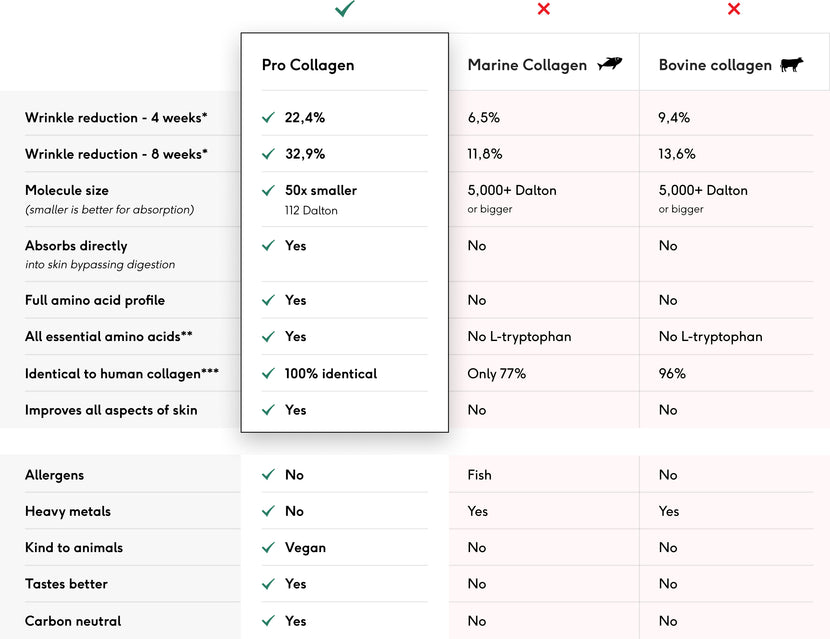Click the cow icon beside Bovine collagen
The height and width of the screenshot is (639, 830).
(x=792, y=65)
